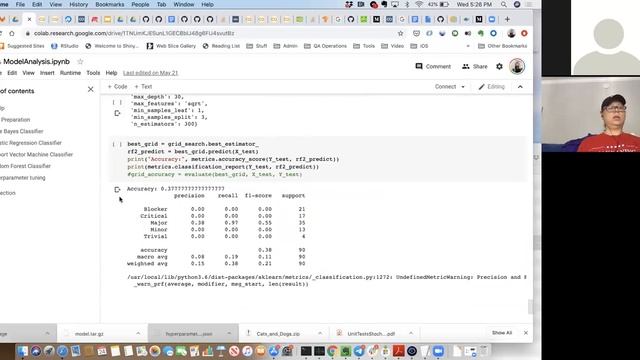
Task: Open Colab Help menu
Action: point(111,73)
